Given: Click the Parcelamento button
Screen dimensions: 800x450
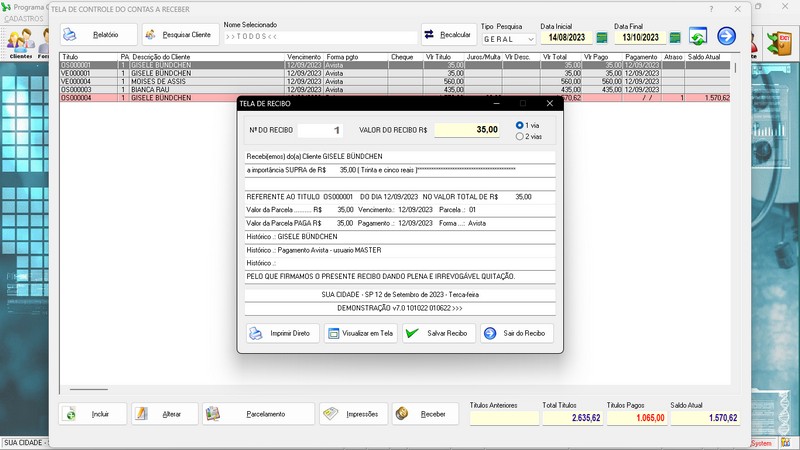Looking at the screenshot, I should click(256, 414).
